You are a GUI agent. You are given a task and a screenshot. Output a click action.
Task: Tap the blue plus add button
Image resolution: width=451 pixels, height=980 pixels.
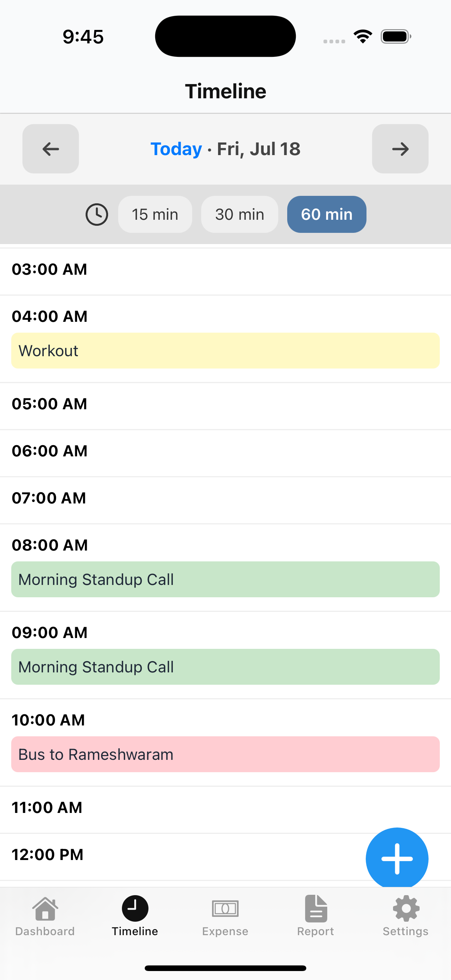point(396,858)
